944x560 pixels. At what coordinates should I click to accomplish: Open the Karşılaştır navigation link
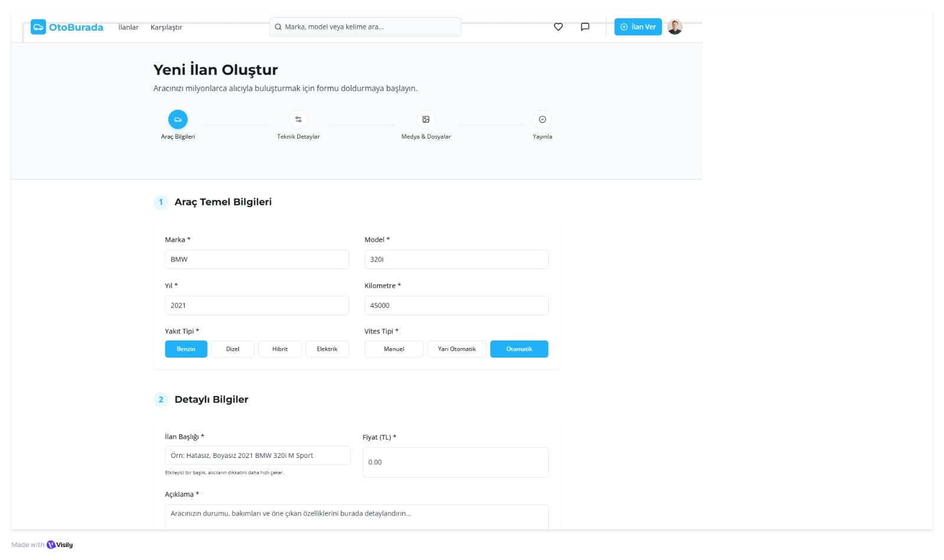[166, 28]
